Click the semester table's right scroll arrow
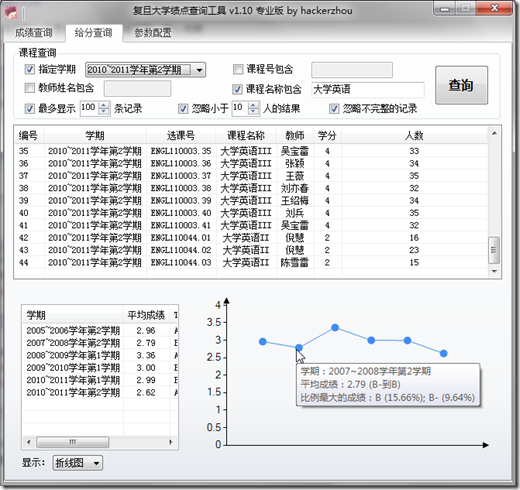The image size is (520, 490). (171, 442)
